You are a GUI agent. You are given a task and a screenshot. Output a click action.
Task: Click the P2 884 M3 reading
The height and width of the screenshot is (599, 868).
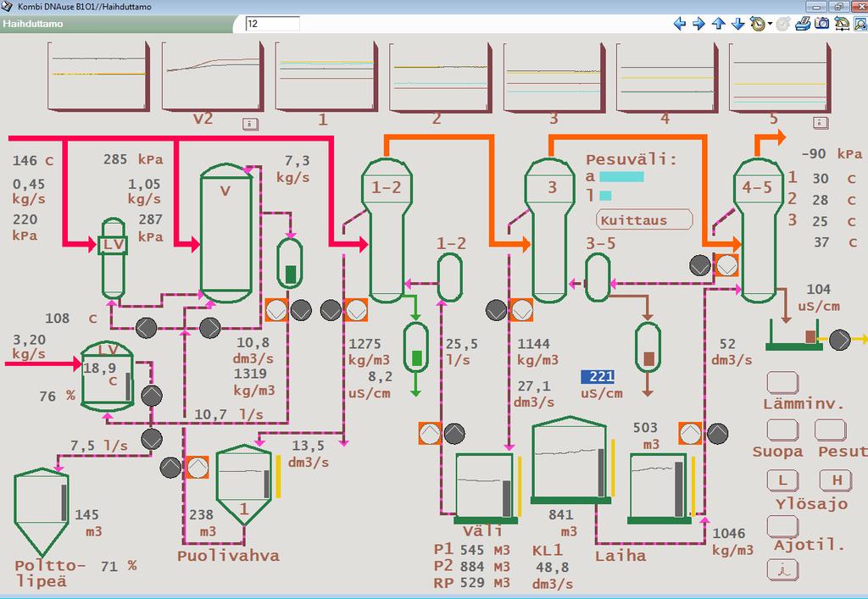point(471,566)
